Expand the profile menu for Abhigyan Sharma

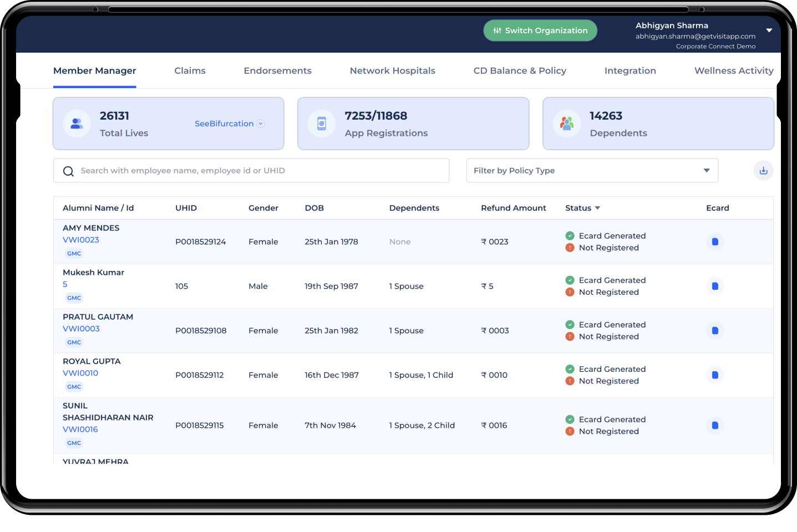[769, 30]
